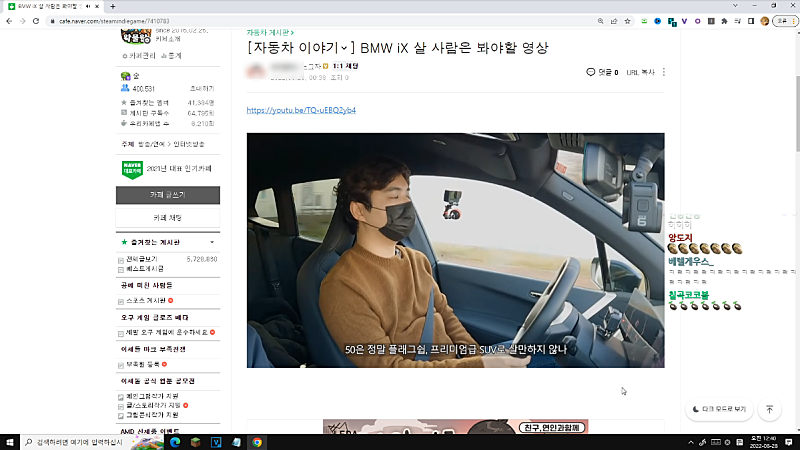
Task: Open the 글/스토리작가 지원 board
Action: point(153,405)
